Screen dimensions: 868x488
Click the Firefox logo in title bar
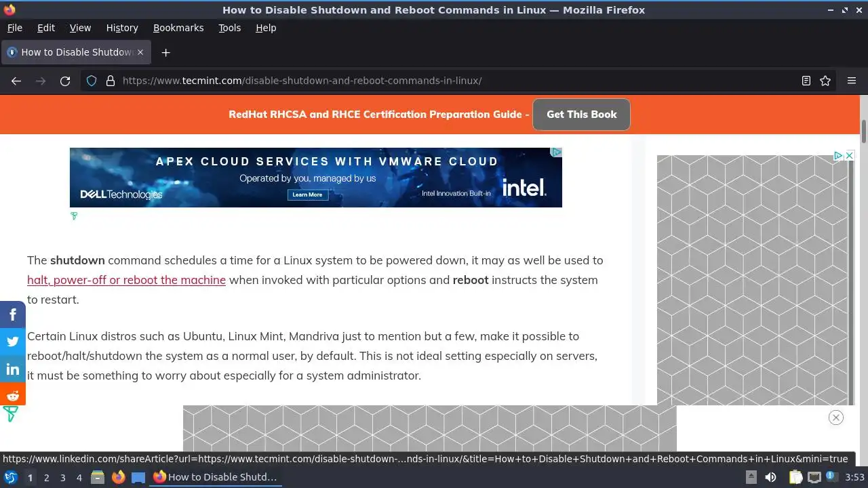pyautogui.click(x=9, y=9)
